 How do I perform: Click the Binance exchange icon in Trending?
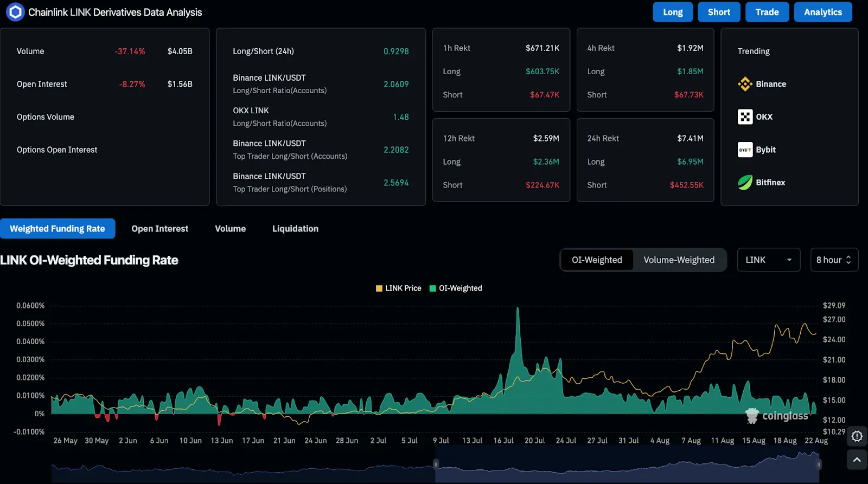745,84
